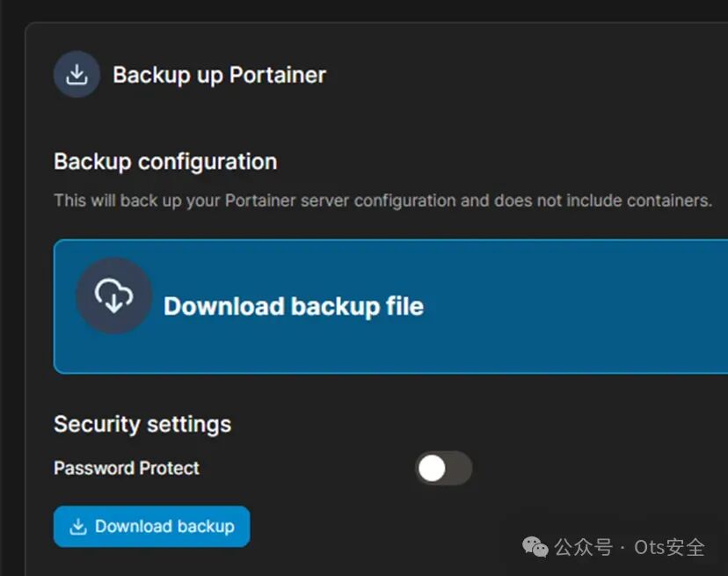Image resolution: width=728 pixels, height=576 pixels.
Task: Click the cloud download icon
Action: (114, 296)
